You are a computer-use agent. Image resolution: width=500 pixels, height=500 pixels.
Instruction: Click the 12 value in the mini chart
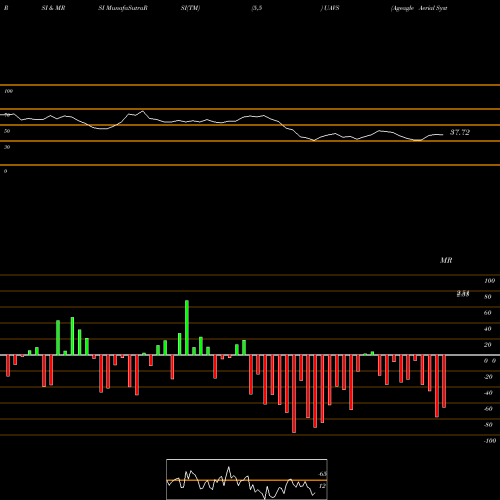point(322,486)
